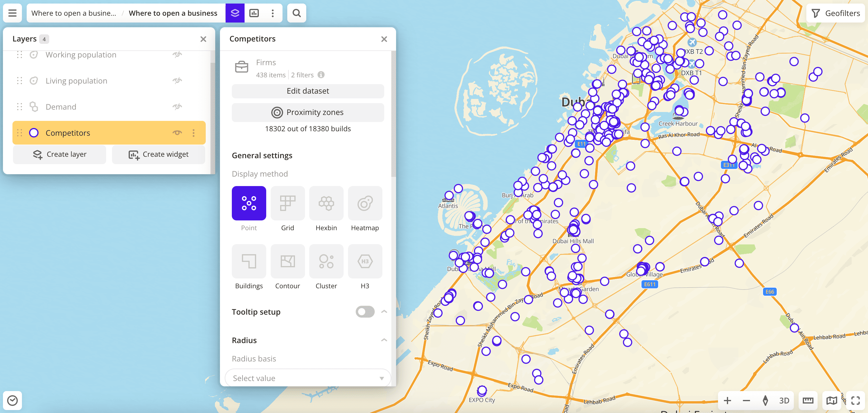Screen dimensions: 868x413
Task: Select the Hexbin display method
Action: click(326, 204)
